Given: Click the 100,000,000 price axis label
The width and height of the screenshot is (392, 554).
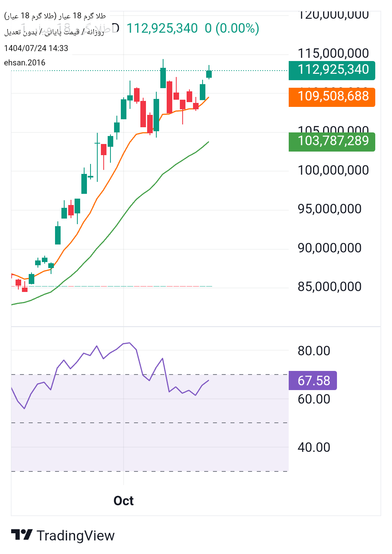Looking at the screenshot, I should click(333, 170).
